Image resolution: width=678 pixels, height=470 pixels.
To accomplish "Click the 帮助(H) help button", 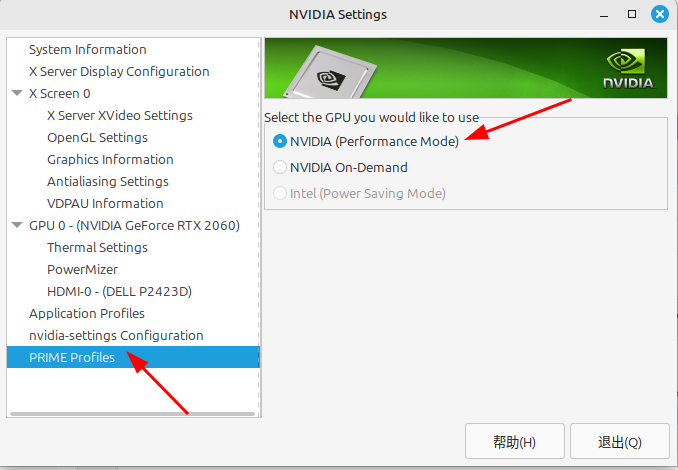I will coord(515,442).
